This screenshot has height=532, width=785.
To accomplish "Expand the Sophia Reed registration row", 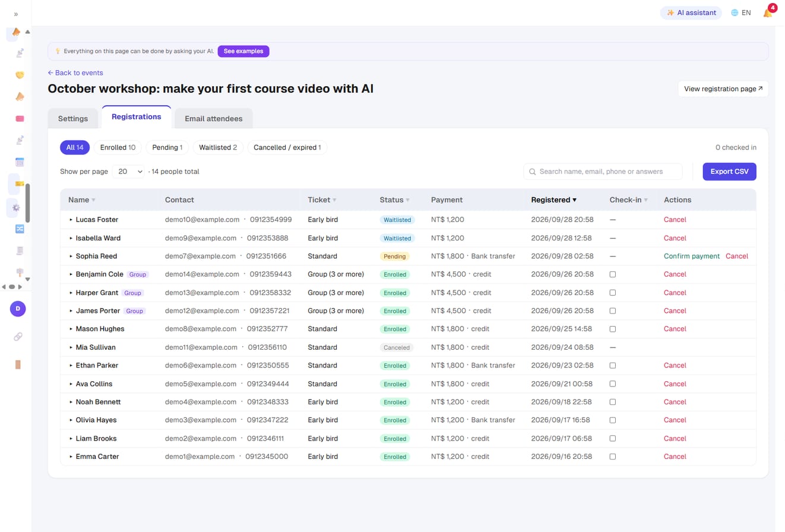I will [71, 256].
